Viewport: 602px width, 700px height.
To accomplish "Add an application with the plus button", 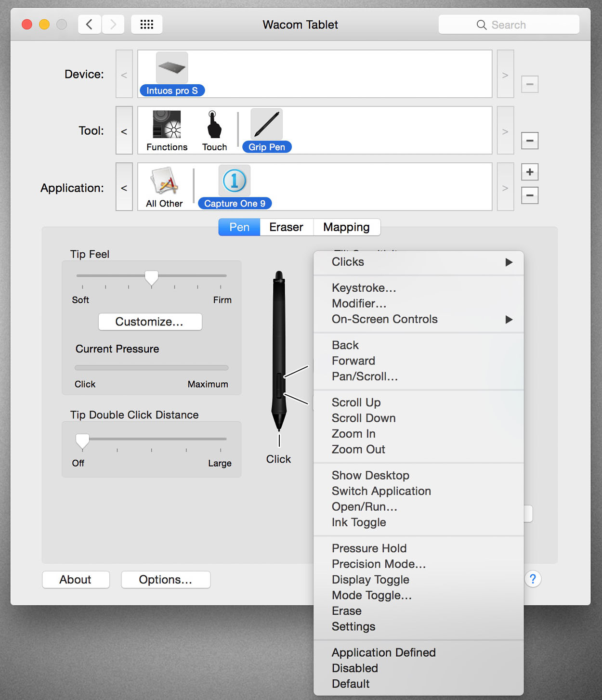I will coord(530,172).
